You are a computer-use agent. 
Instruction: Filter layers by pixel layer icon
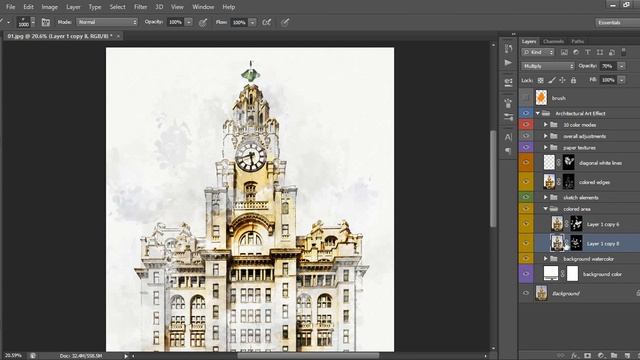pos(564,52)
